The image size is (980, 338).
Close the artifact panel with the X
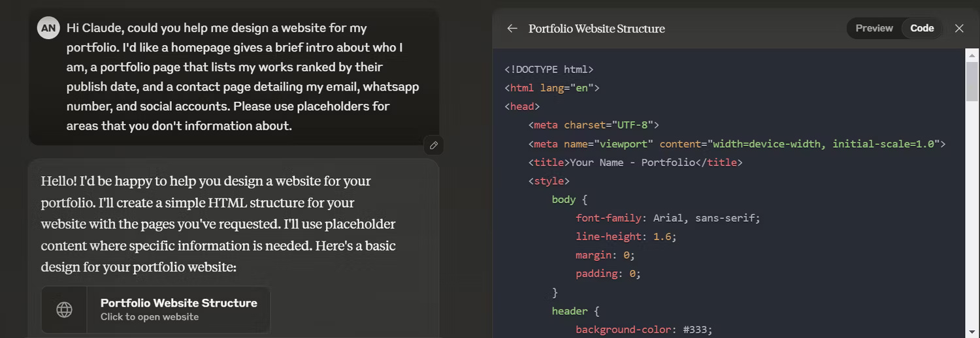(x=959, y=28)
